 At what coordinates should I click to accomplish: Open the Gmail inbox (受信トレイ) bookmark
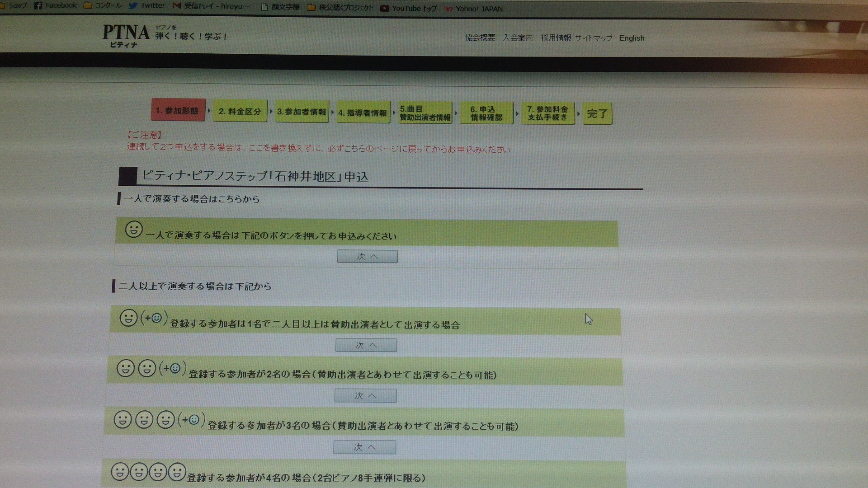pyautogui.click(x=210, y=6)
